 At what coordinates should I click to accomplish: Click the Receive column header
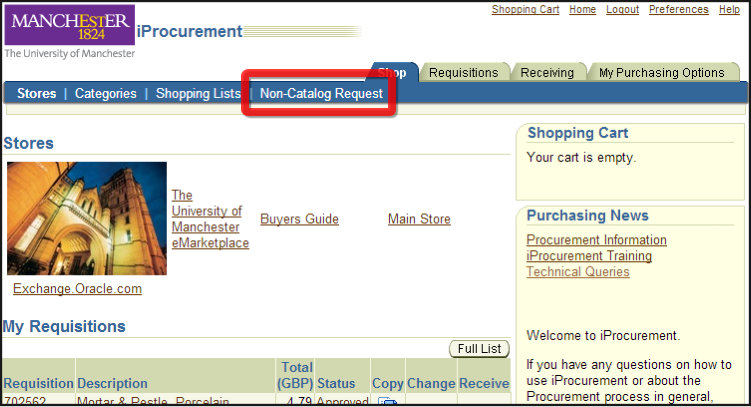click(x=484, y=384)
